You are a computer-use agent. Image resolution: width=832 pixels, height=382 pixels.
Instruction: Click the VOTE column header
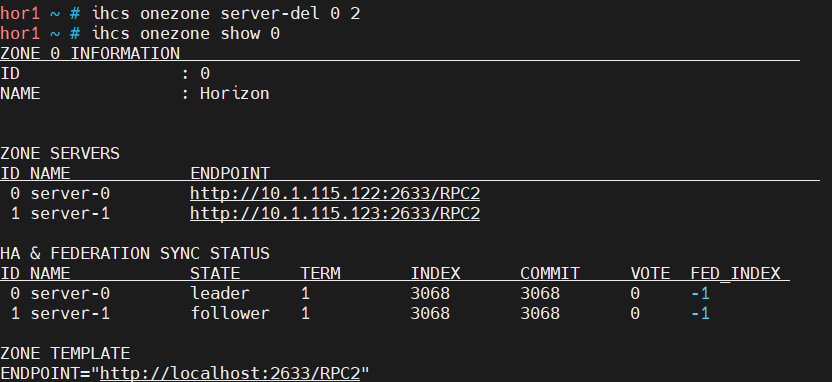coord(650,273)
